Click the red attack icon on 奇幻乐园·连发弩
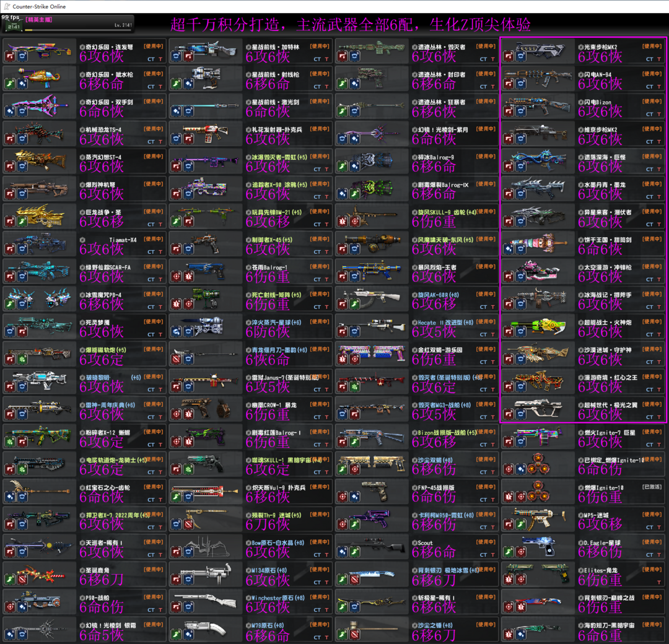 11,56
